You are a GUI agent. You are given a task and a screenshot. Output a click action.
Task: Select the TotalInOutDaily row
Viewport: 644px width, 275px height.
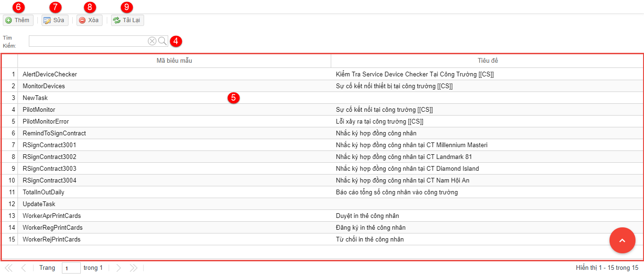point(43,192)
